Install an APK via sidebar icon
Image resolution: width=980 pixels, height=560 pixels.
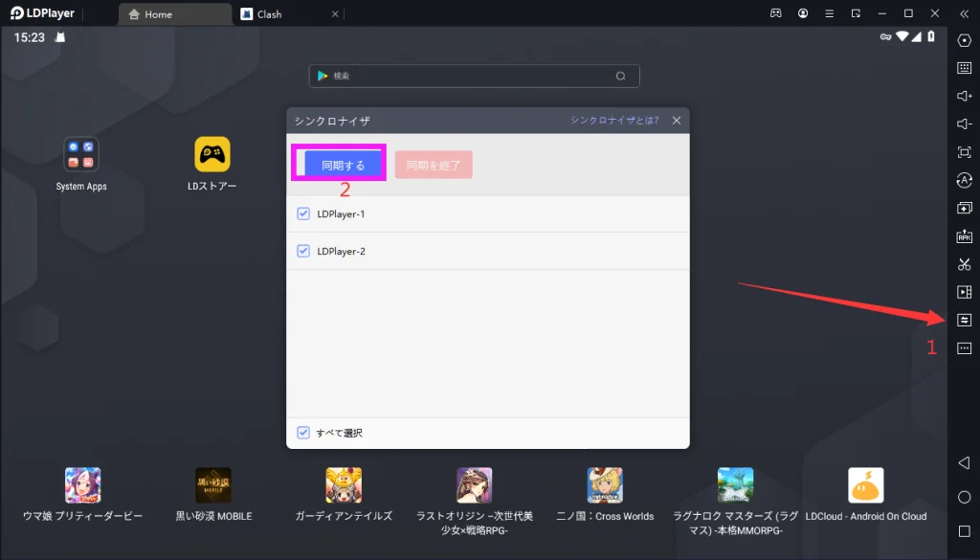point(965,235)
